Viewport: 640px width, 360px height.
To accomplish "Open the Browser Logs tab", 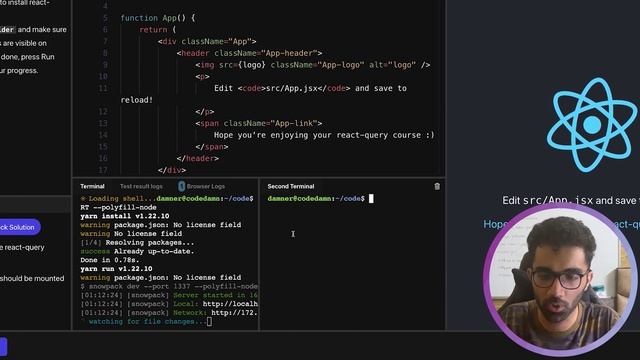I will [206, 187].
